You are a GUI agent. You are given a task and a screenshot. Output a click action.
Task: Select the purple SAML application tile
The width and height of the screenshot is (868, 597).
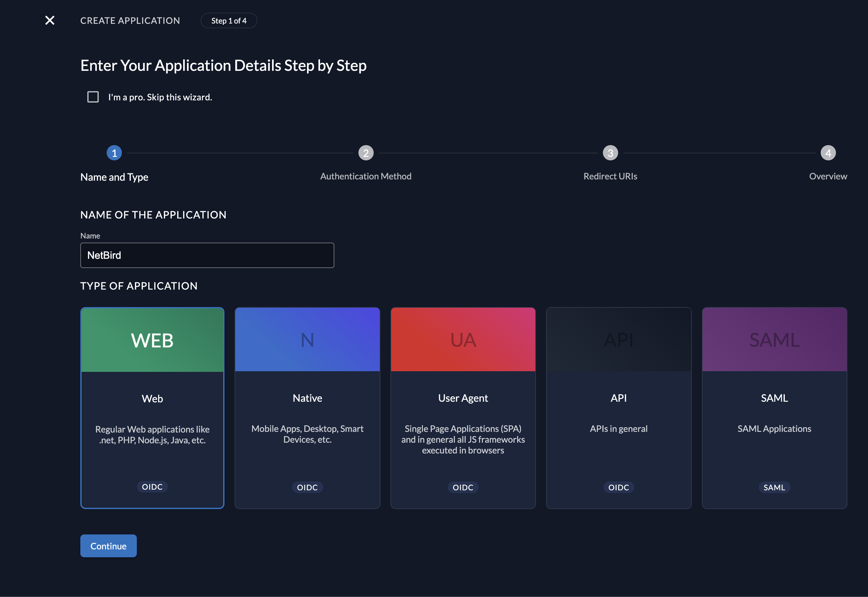point(774,340)
